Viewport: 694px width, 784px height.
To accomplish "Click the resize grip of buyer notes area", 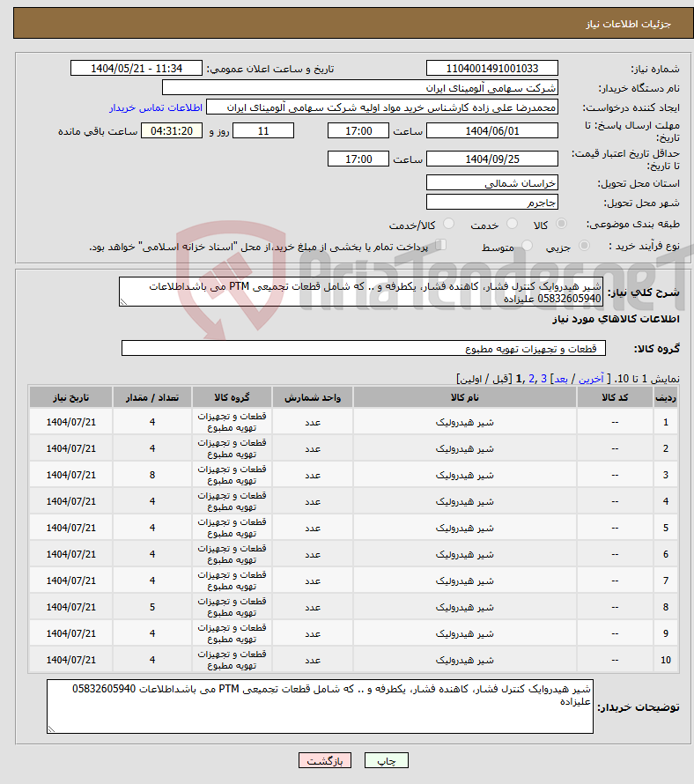I will pyautogui.click(x=51, y=729).
